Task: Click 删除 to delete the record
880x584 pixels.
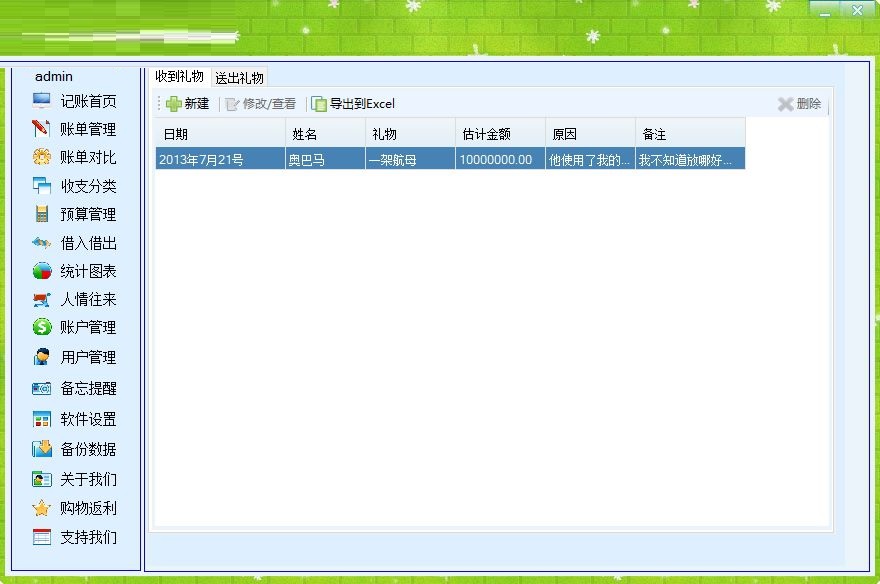Action: click(799, 103)
